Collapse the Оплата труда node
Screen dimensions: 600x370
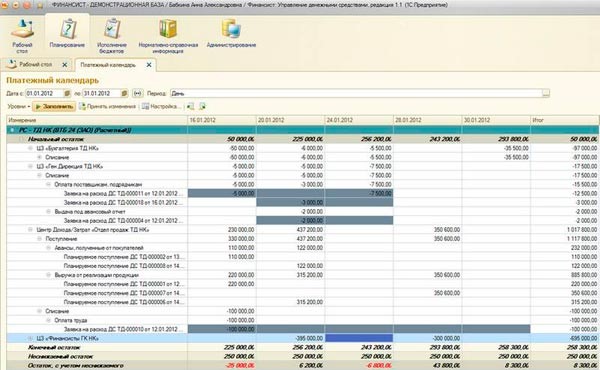(49, 320)
